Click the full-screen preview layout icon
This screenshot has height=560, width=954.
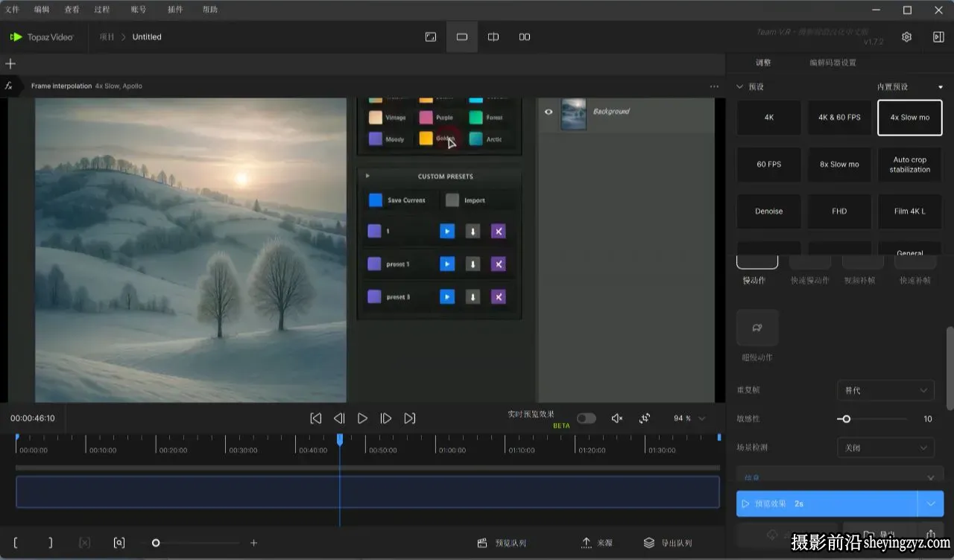pyautogui.click(x=431, y=37)
